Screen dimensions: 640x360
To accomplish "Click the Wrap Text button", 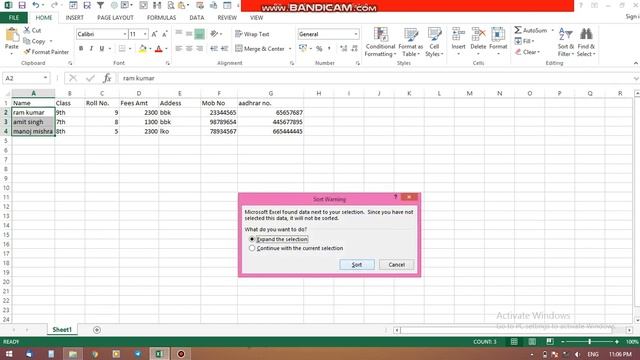I will point(252,34).
